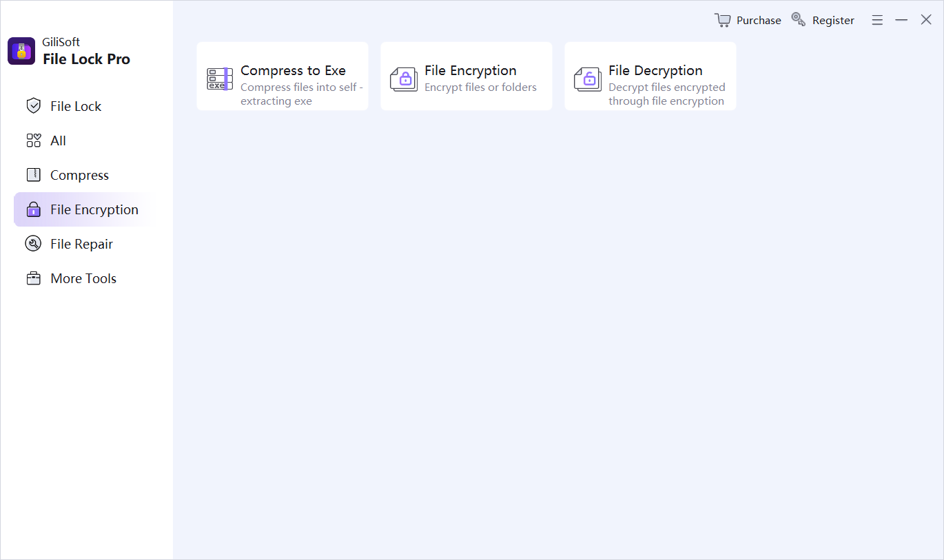Click the File Lock shield icon
Image resolution: width=944 pixels, height=560 pixels.
[33, 106]
